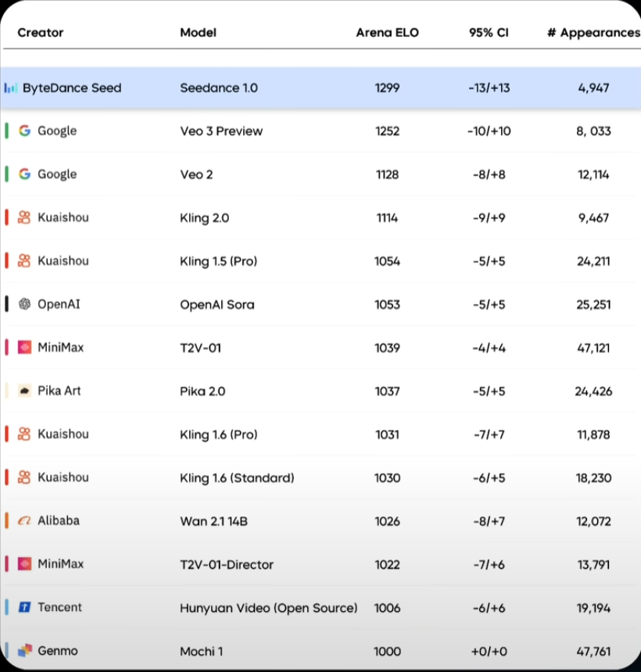Click the Alibaba creator name
Image resolution: width=641 pixels, height=672 pixels.
(x=59, y=520)
